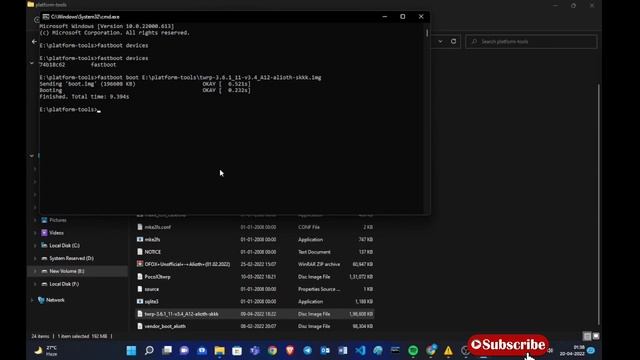Select Local Disk (F:) drive
This screenshot has height=360, width=640.
pos(64,284)
